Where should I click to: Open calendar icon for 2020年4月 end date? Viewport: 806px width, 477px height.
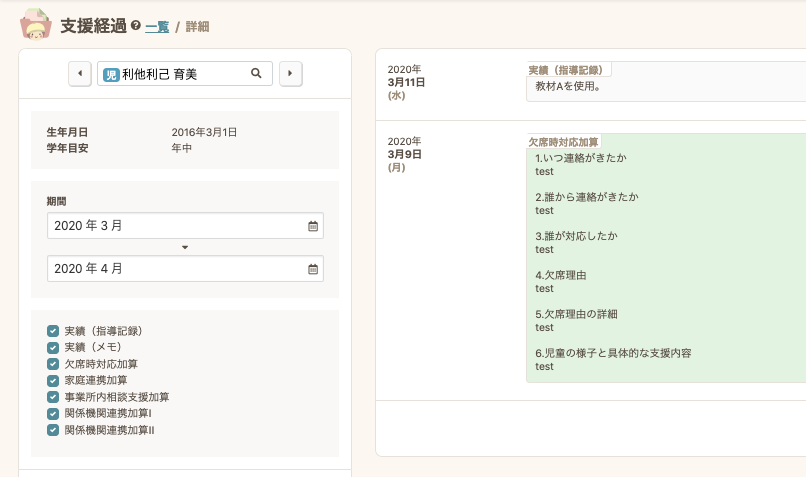click(x=313, y=269)
